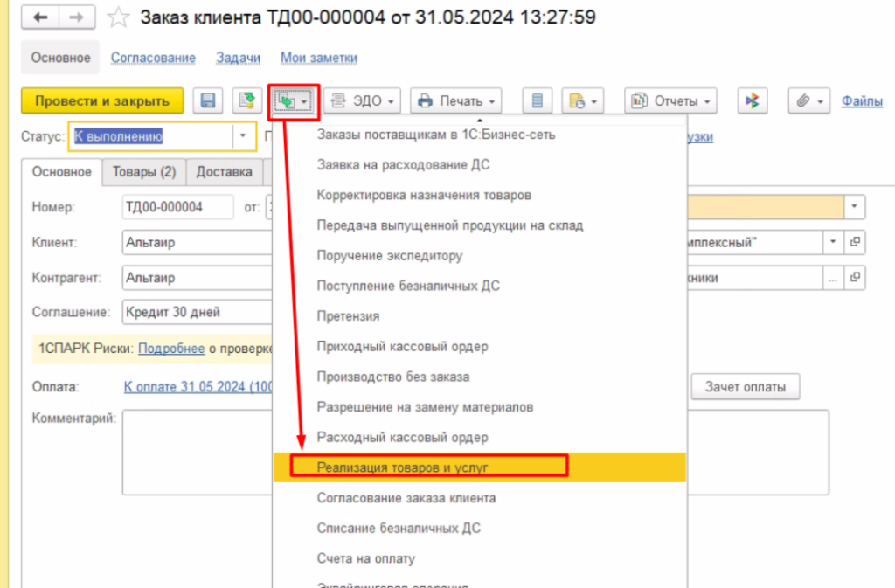Image resolution: width=895 pixels, height=588 pixels.
Task: Choose 'Счета на оплату' from the menu
Action: coord(365,558)
